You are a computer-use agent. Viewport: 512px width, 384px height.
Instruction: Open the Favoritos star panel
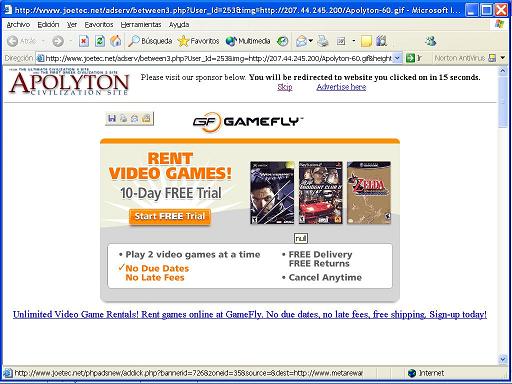point(199,41)
